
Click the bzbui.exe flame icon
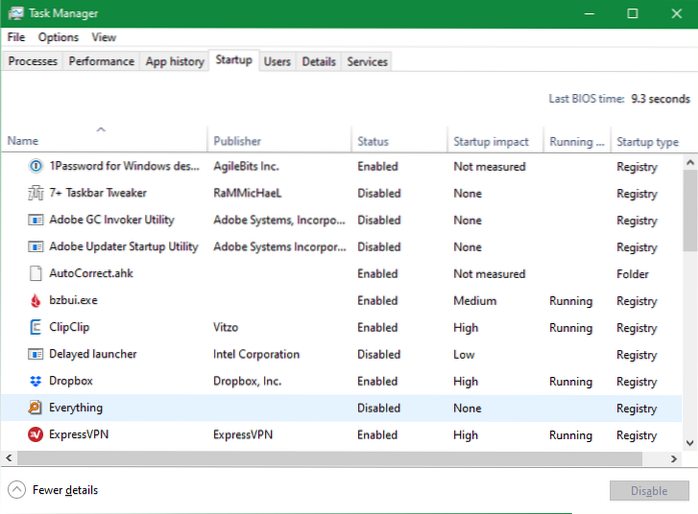click(34, 301)
